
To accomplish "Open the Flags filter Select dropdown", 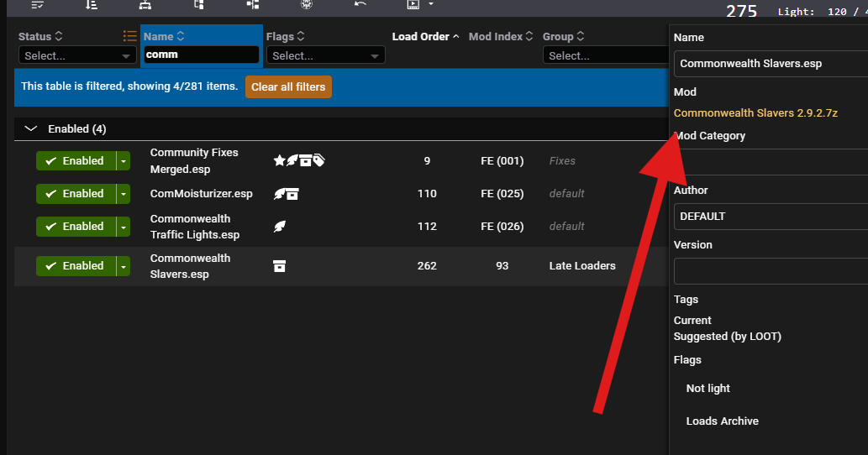I will click(325, 55).
